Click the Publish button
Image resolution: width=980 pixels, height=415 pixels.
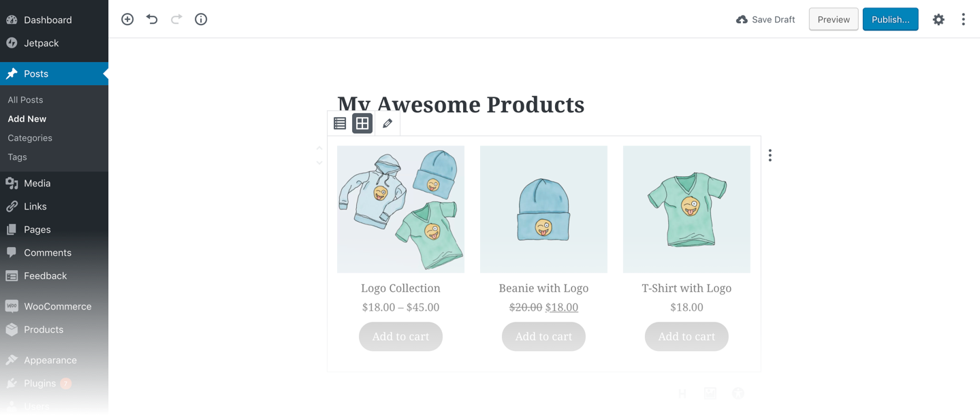click(x=890, y=20)
